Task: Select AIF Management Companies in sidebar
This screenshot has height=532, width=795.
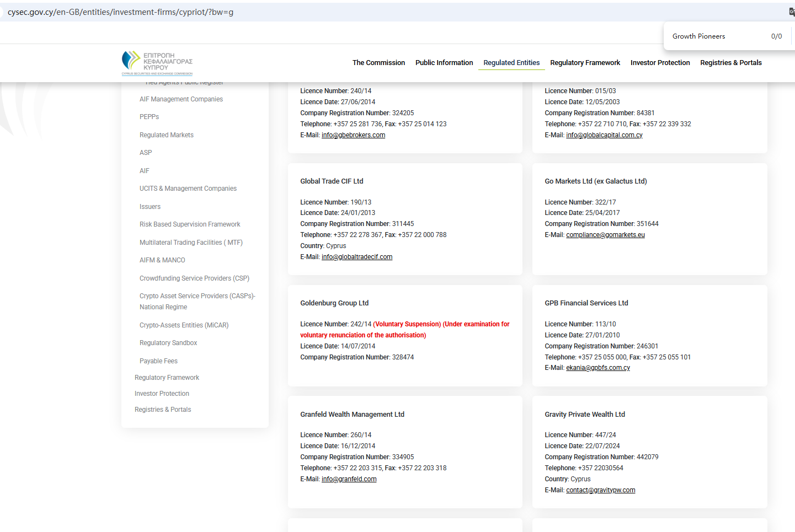Action: (x=181, y=99)
